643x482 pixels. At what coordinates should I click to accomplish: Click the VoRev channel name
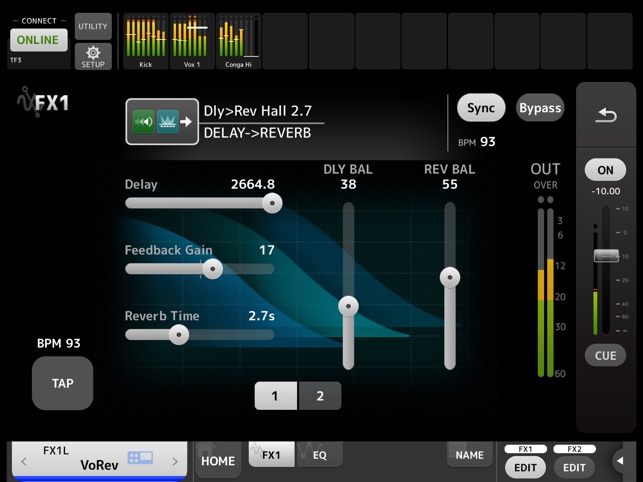(x=99, y=465)
